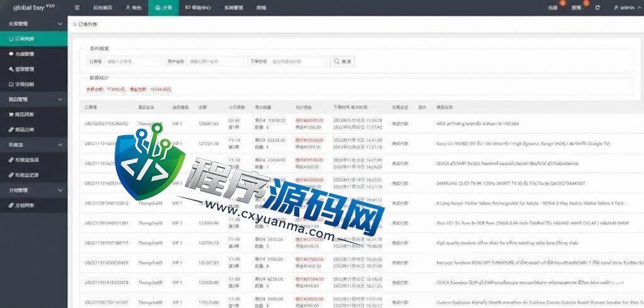The height and width of the screenshot is (308, 644).
Task: Click the refresh icon beside admin
Action: click(x=597, y=8)
